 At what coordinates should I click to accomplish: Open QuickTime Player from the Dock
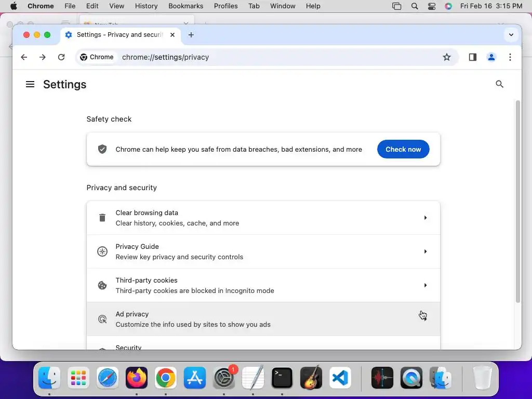tap(411, 378)
